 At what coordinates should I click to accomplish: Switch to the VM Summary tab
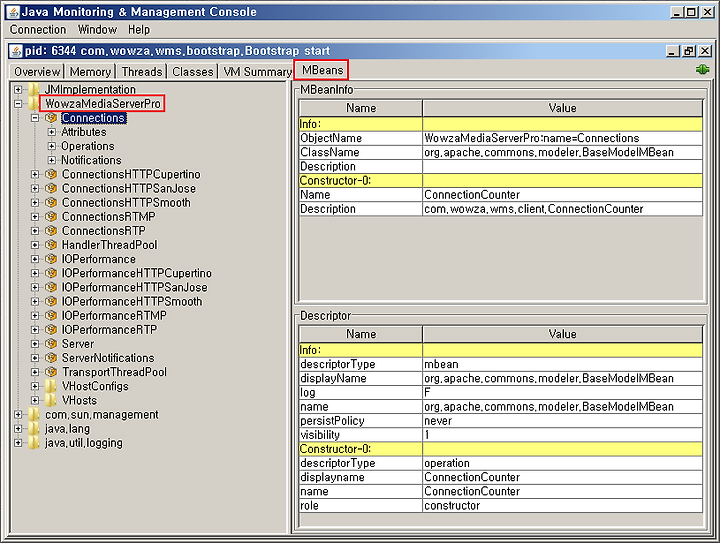[x=257, y=72]
